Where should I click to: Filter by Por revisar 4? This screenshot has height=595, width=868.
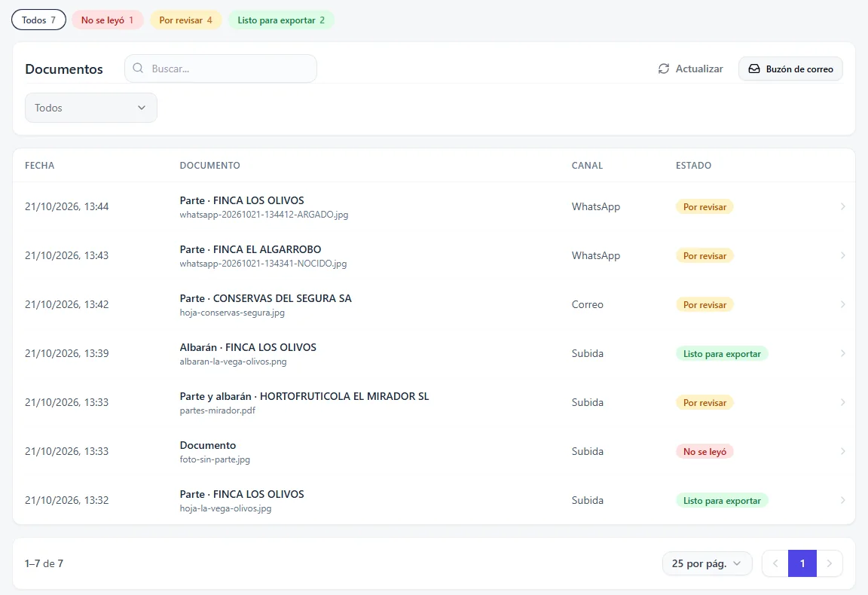[x=186, y=20]
